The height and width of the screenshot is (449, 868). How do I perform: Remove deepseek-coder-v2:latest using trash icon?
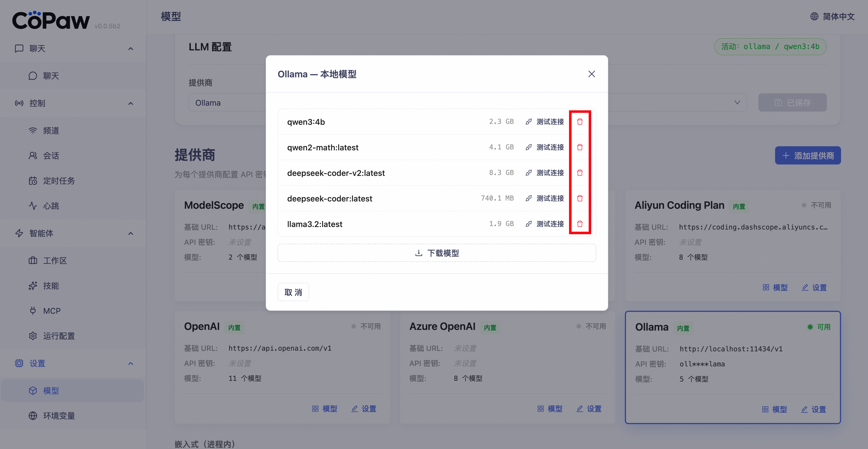tap(580, 173)
